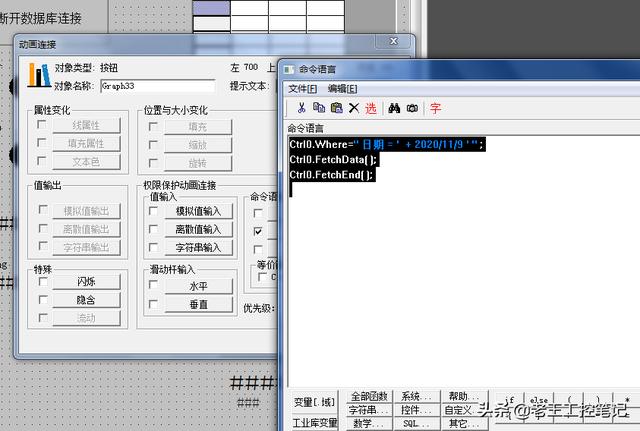This screenshot has width=640, height=431.
Task: Toggle the 隐含 checkbox
Action: [x=43, y=300]
